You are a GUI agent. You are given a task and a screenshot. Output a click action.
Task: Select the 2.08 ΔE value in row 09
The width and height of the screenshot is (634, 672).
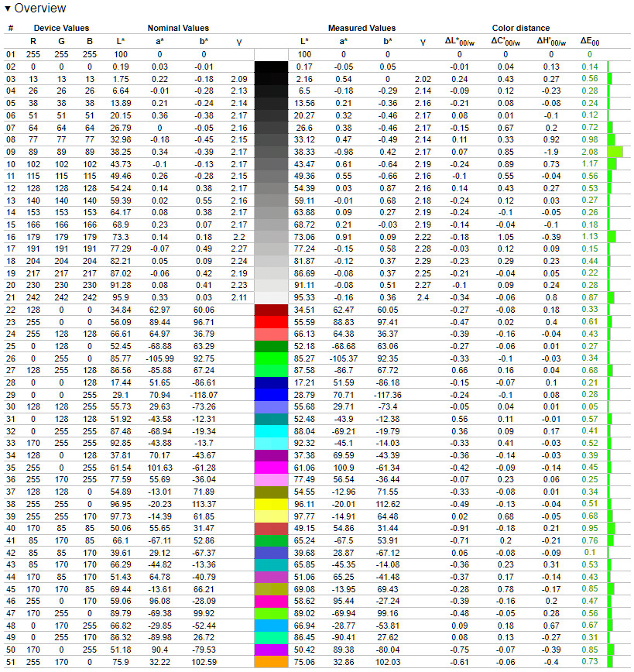(590, 152)
